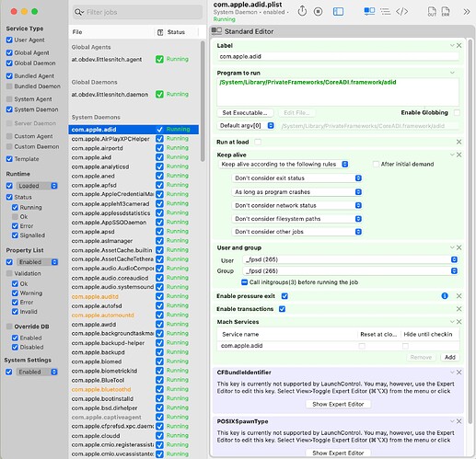
Task: Open As long as program crashes dropdown
Action: click(x=296, y=192)
